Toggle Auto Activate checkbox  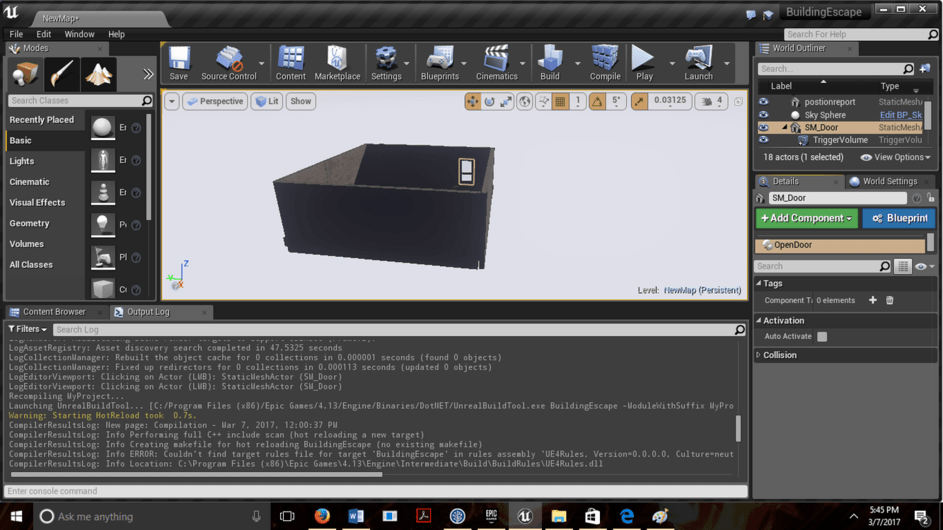tap(822, 336)
